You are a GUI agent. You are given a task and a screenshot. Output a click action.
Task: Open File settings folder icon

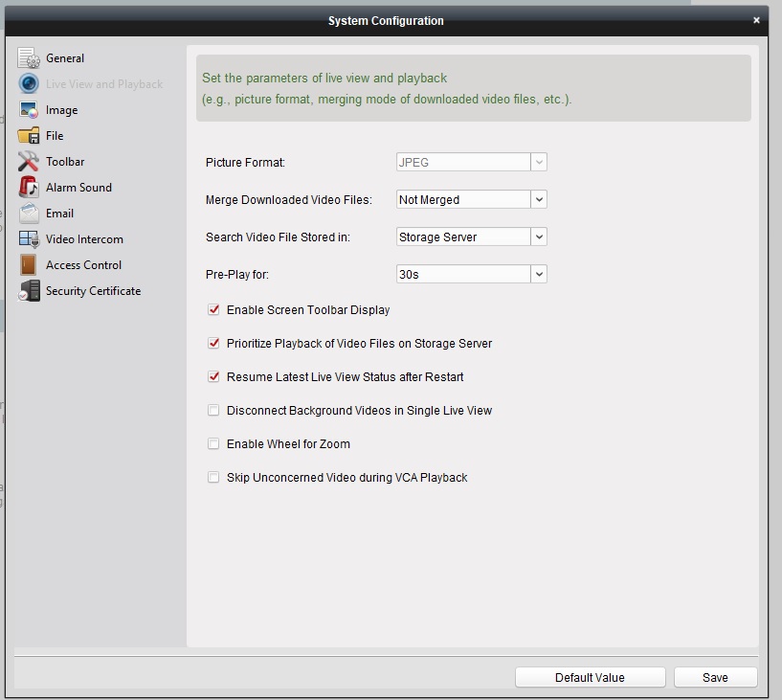coord(29,136)
